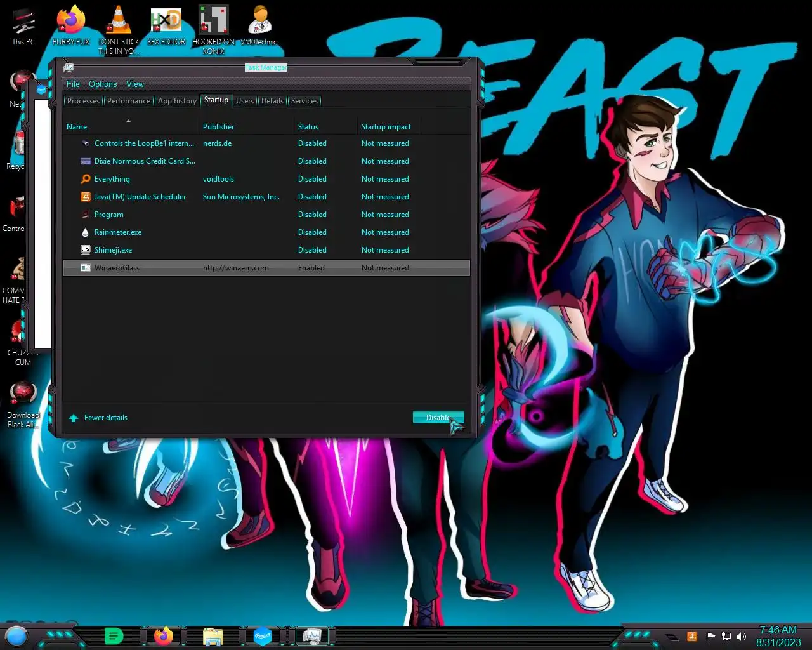The width and height of the screenshot is (812, 650).
Task: Click the Java update tray icon
Action: tap(692, 636)
